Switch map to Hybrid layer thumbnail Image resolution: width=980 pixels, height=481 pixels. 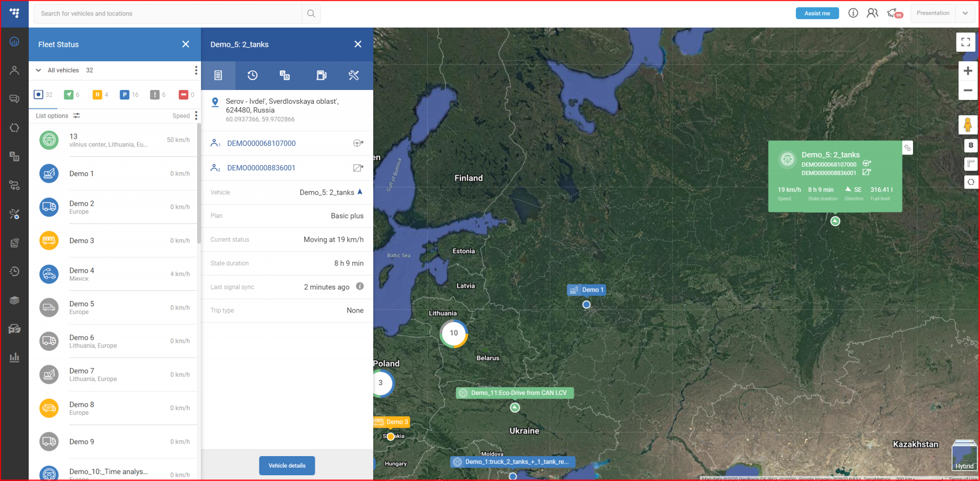(x=964, y=456)
